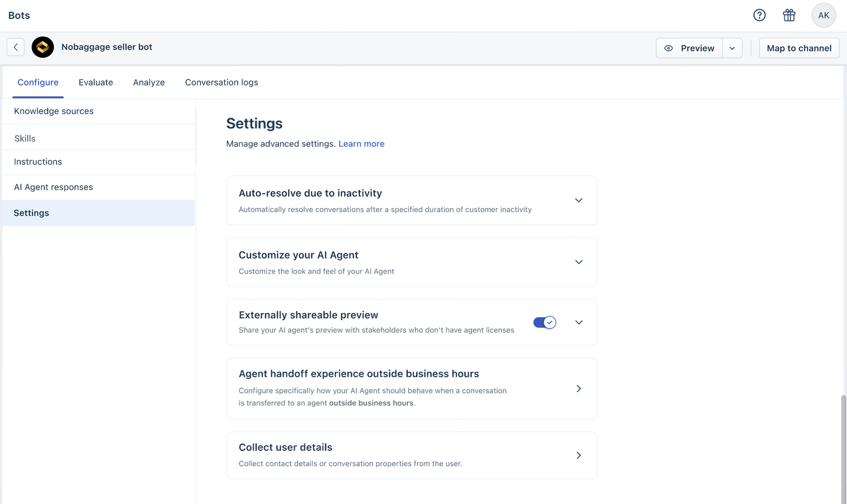This screenshot has width=847, height=504.
Task: Click the back arrow beside bot name
Action: [16, 47]
